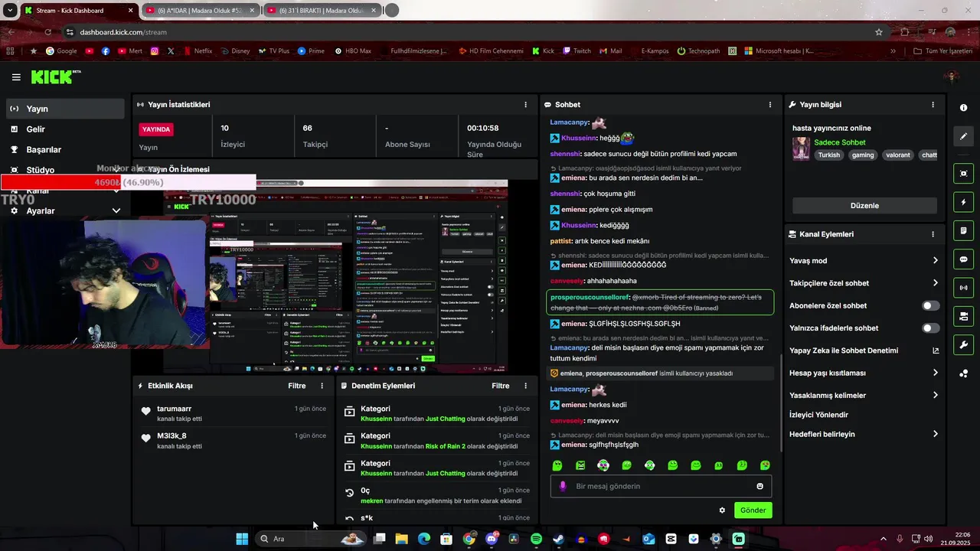980x551 pixels.
Task: Open the Netflix bookmark
Action: [x=197, y=51]
